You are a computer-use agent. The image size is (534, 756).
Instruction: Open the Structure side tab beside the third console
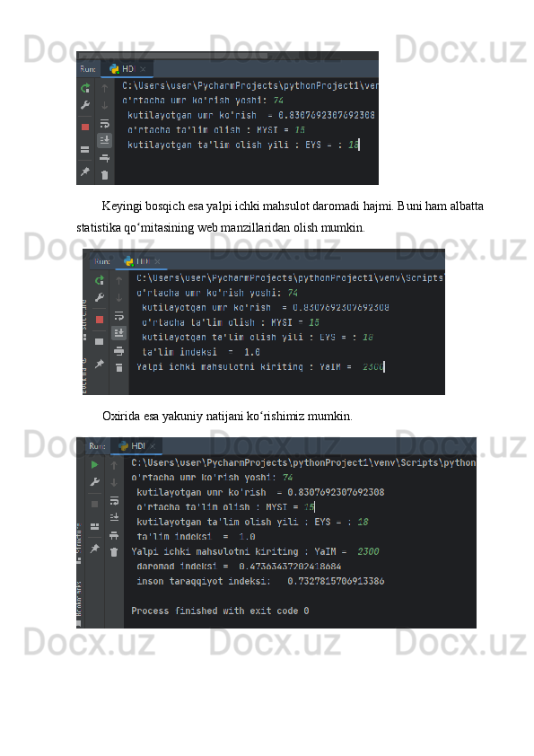tap(79, 543)
